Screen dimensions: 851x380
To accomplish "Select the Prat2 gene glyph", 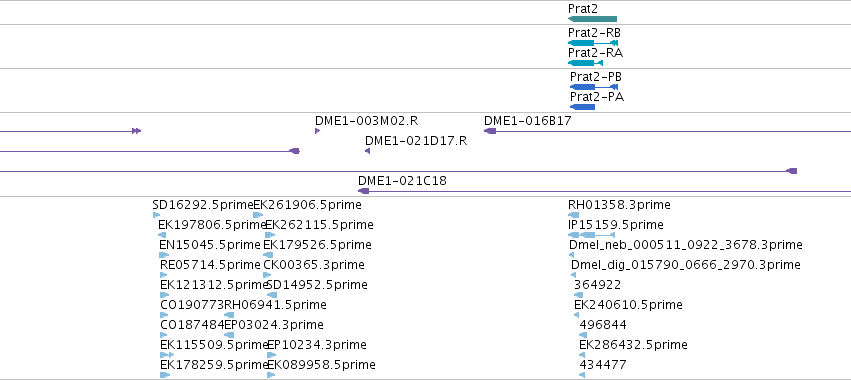I will click(x=592, y=19).
